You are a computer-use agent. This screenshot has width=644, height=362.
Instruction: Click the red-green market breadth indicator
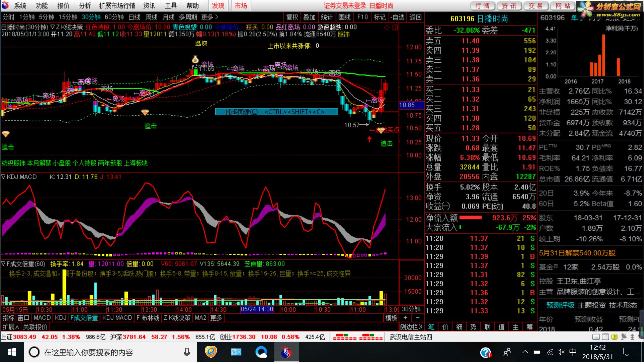(x=358, y=337)
